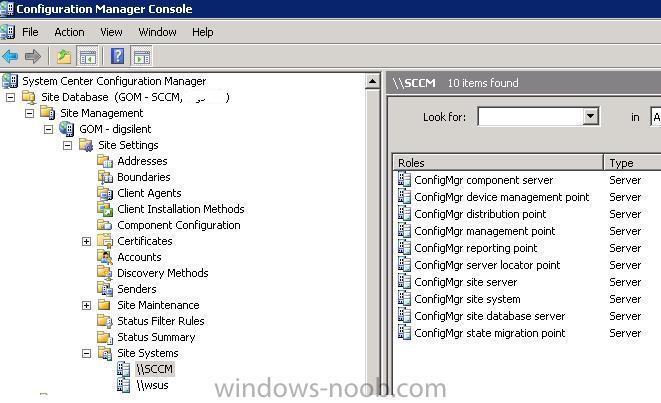Select ConfigMgr site server row

[x=466, y=282]
